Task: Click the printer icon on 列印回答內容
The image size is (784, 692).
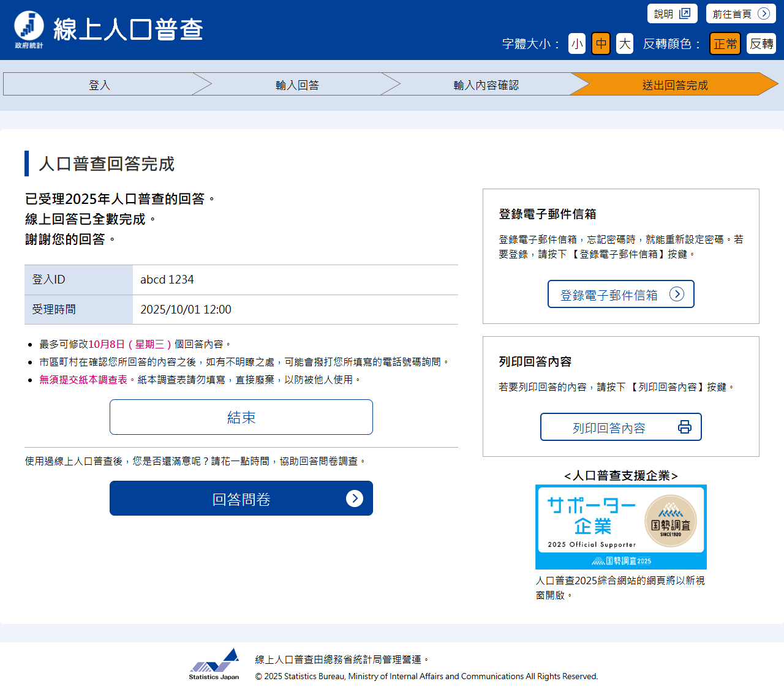Action: point(684,427)
